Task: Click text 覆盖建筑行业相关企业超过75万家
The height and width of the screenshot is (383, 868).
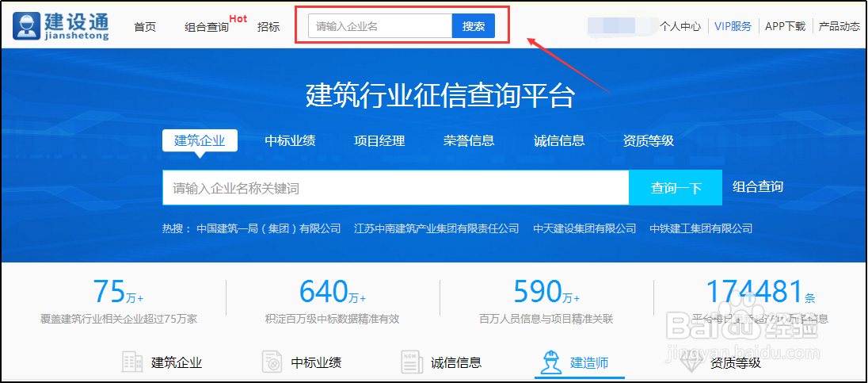Action: pos(119,320)
